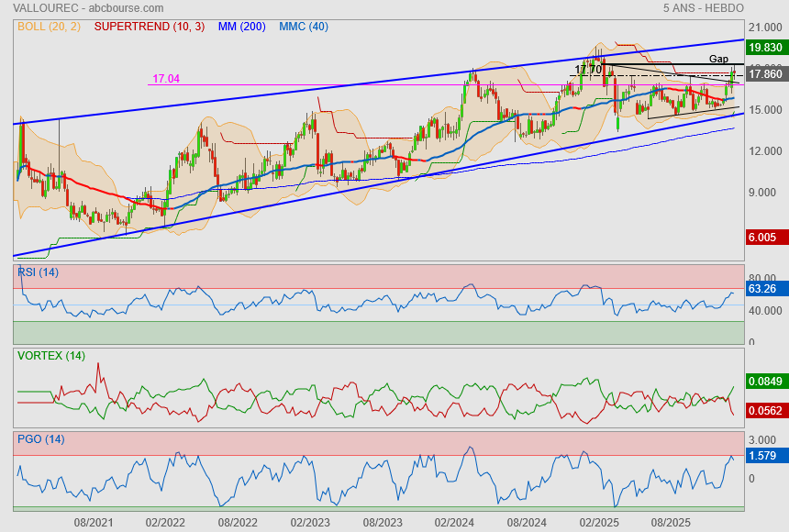Click the MM (200) moving average label
Screen dimensions: 789x532
coord(242,27)
